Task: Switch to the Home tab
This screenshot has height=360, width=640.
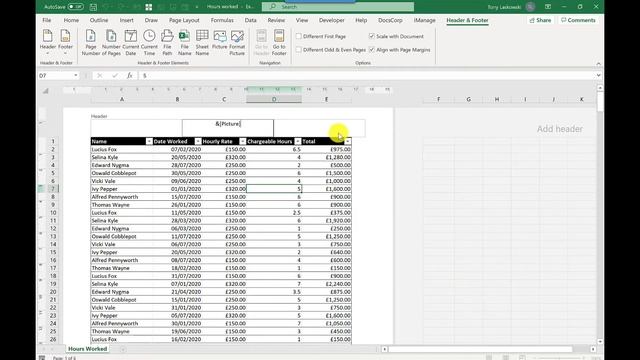Action: pyautogui.click(x=71, y=20)
